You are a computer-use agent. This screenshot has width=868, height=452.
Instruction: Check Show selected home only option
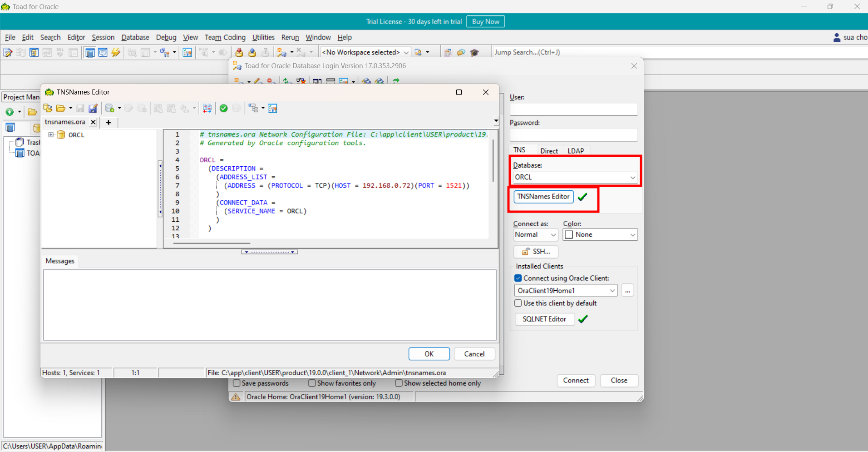point(399,383)
